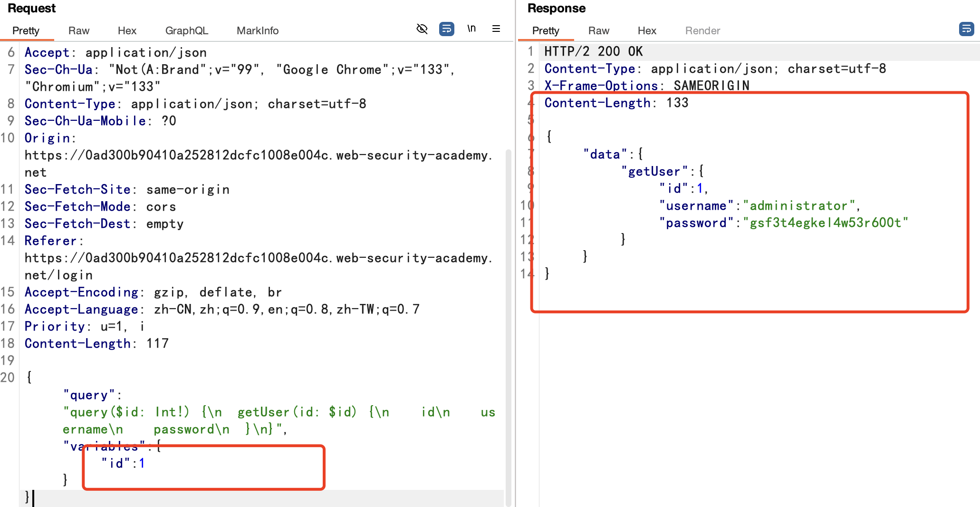The width and height of the screenshot is (980, 507).
Task: Click the administrator username in response
Action: click(x=798, y=205)
